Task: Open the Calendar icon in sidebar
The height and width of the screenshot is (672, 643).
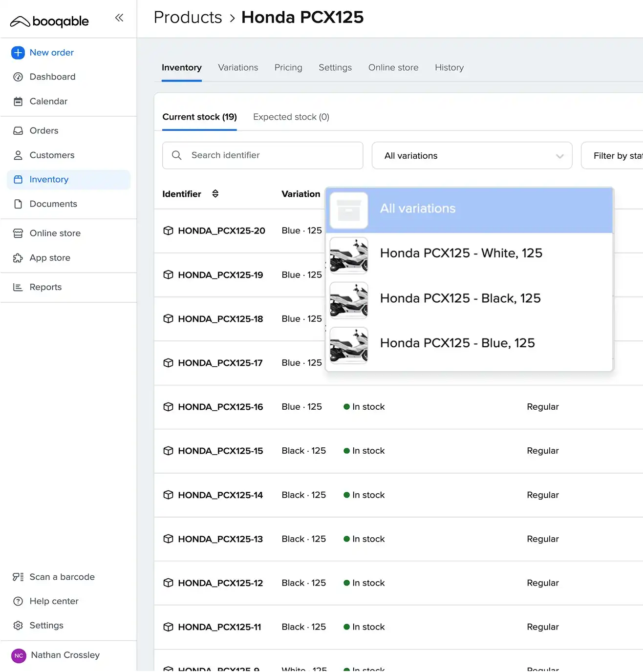Action: [18, 102]
